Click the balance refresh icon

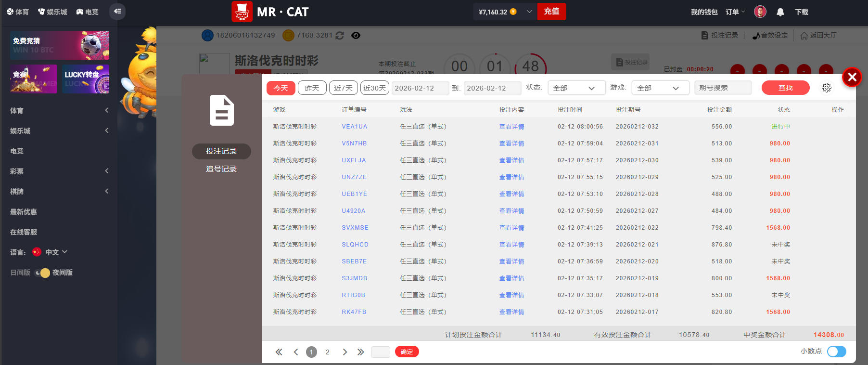tap(340, 36)
